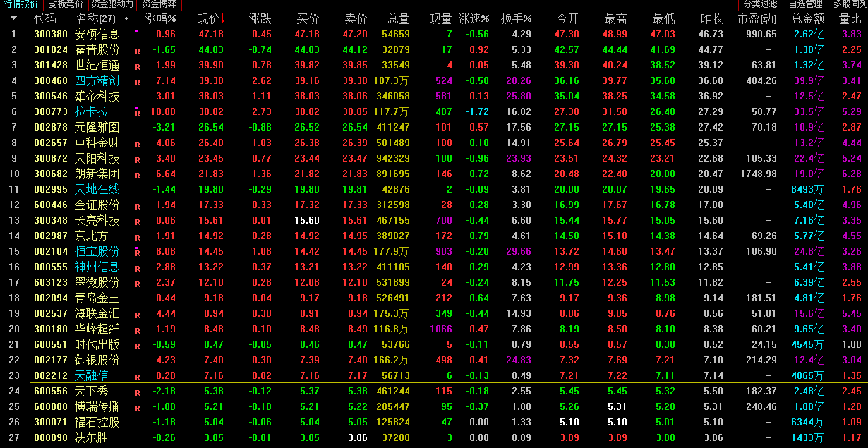This screenshot has width=868, height=448.
Task: Click the R marker in the 恒宝股份 row
Action: (138, 253)
